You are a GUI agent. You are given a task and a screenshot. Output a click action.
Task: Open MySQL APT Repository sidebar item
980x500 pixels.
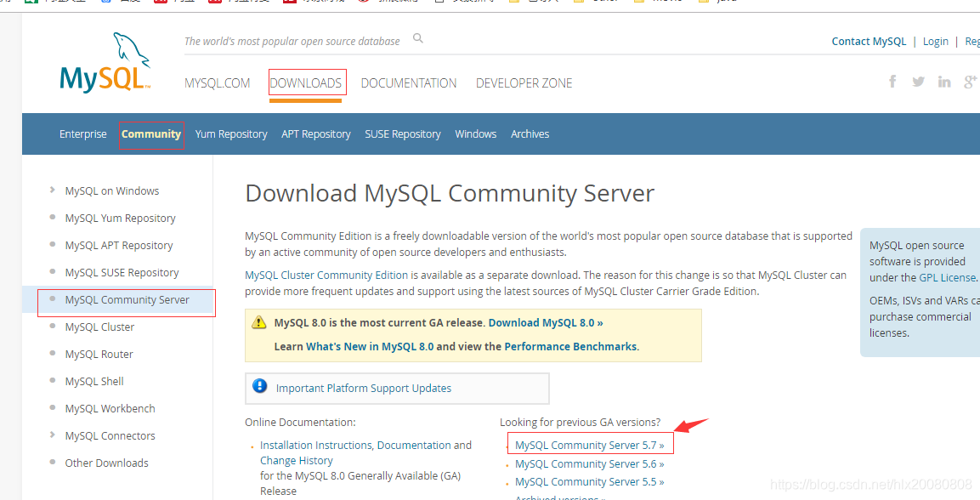pyautogui.click(x=119, y=246)
